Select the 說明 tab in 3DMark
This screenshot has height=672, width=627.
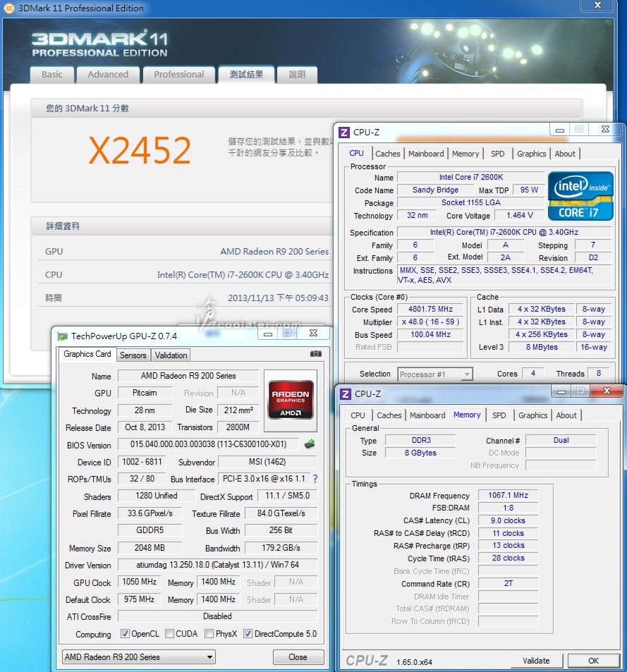pyautogui.click(x=298, y=75)
